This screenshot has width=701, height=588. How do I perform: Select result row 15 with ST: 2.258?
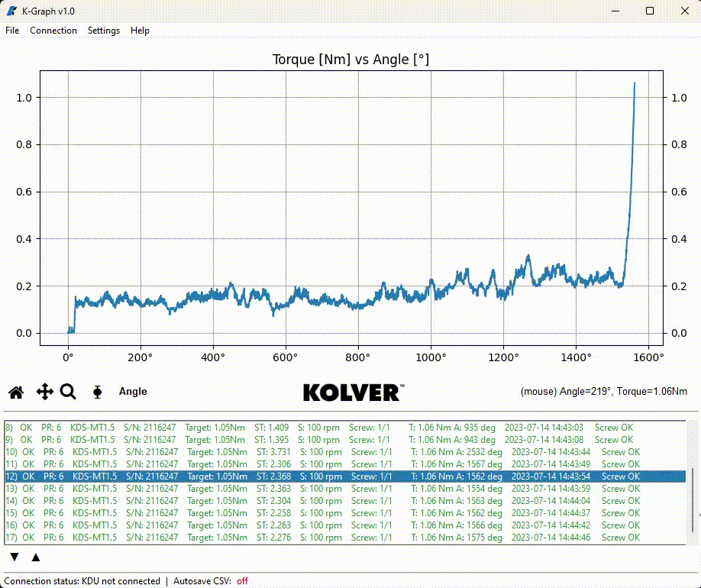coord(344,513)
